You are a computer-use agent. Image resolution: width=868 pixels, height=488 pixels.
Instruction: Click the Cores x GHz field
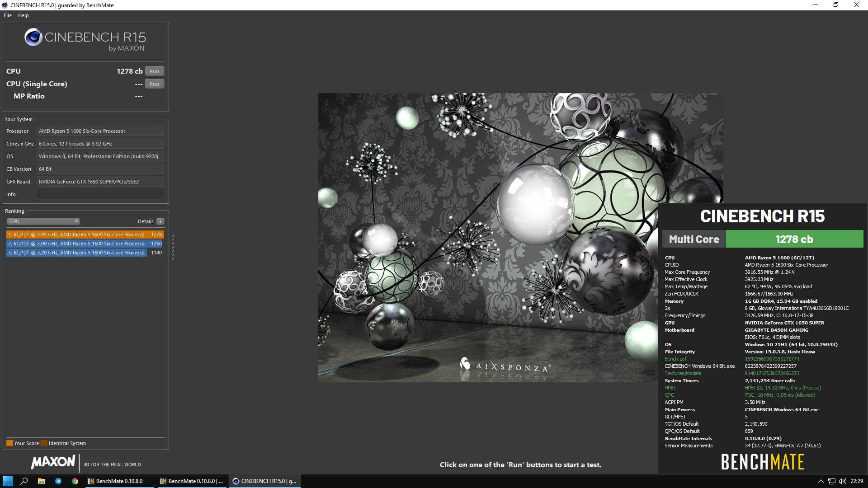100,144
